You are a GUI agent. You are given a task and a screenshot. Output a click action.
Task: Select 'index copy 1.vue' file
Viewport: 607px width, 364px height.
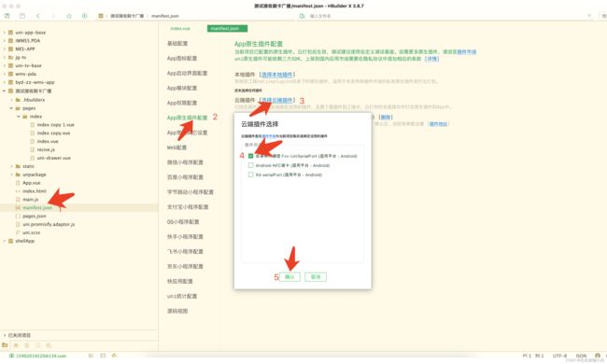coord(55,125)
